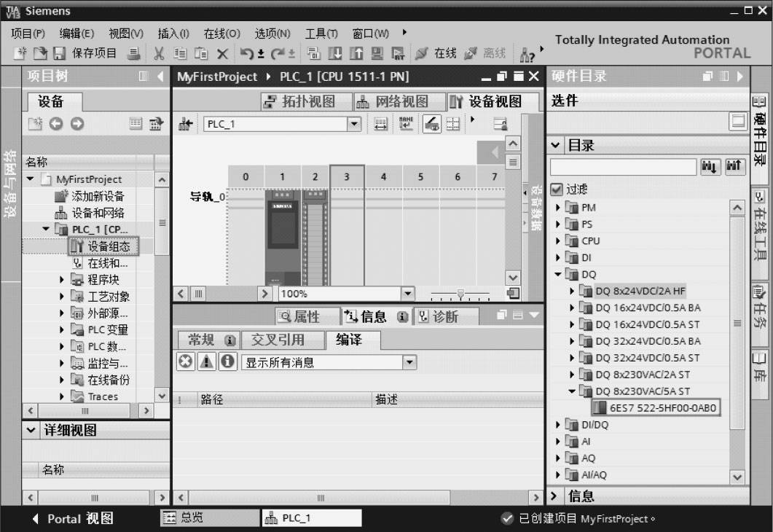Select 设备组态 in project tree
Viewport: 773px width, 532px height.
[103, 246]
